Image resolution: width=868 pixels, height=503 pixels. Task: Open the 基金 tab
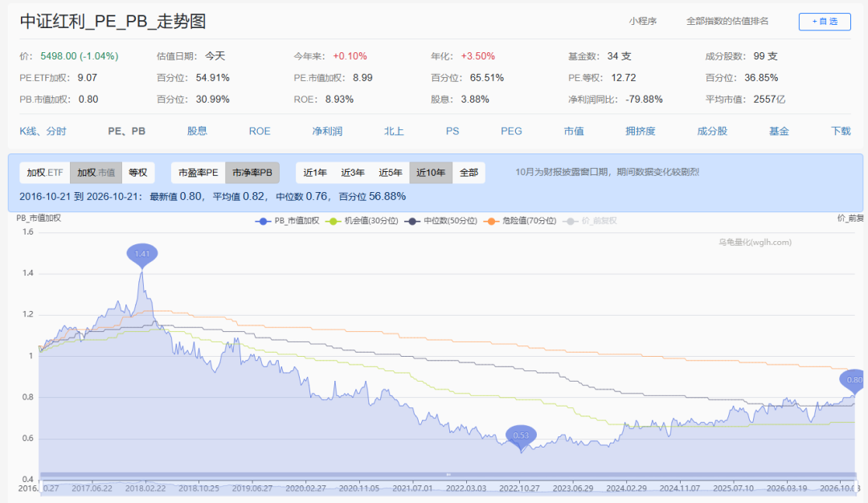779,131
